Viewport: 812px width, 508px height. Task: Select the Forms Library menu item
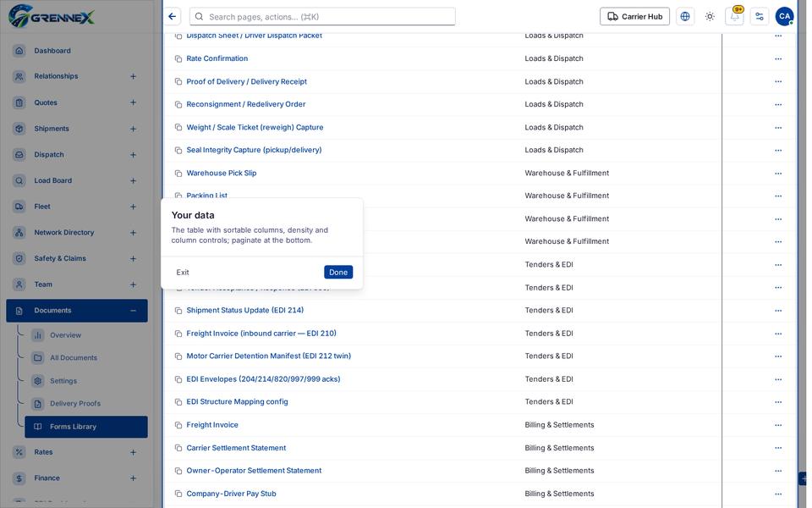86,427
